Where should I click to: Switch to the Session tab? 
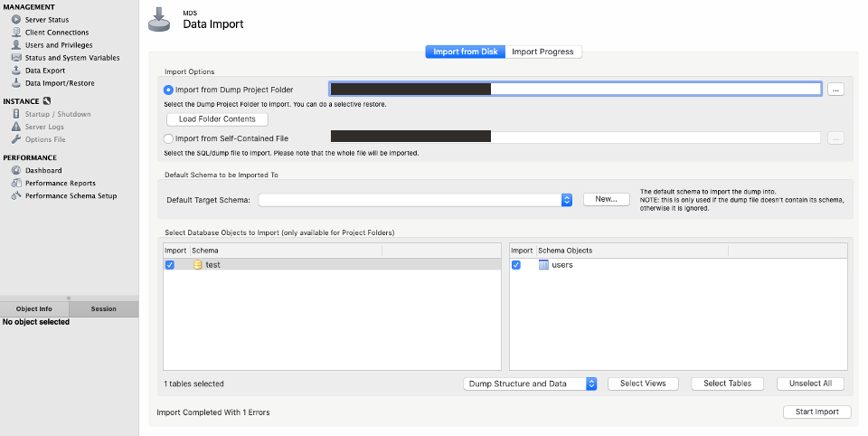[x=103, y=308]
